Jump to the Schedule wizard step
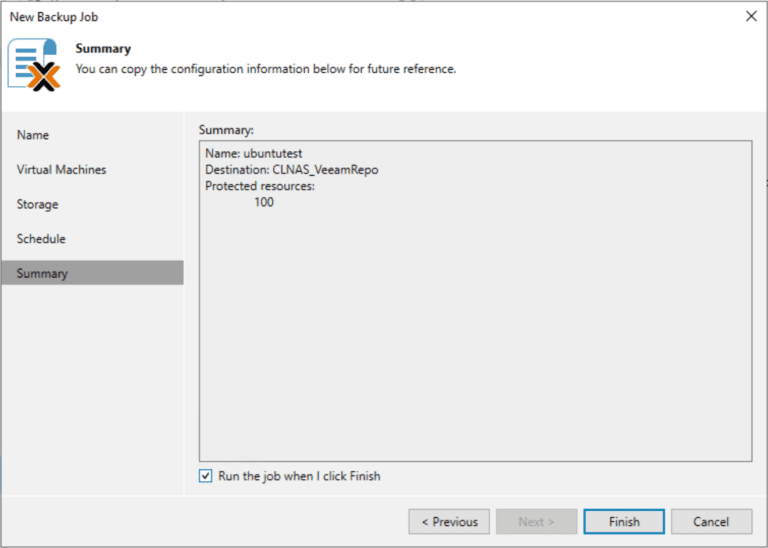The width and height of the screenshot is (768, 548). coord(41,239)
